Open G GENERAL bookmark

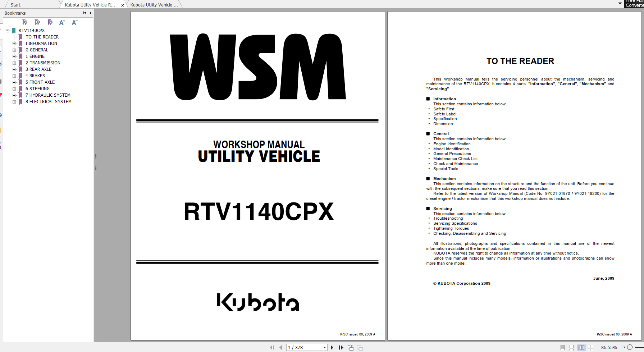37,50
